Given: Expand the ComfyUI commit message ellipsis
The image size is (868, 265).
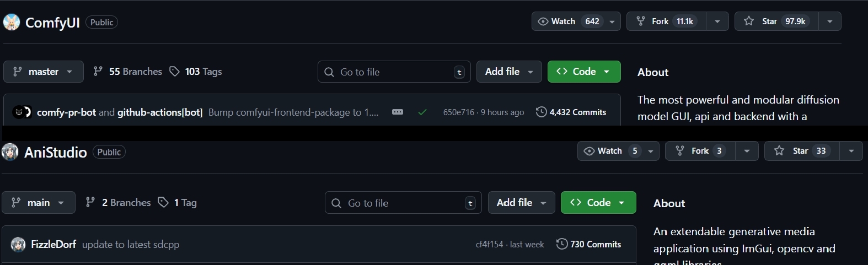Looking at the screenshot, I should (398, 112).
